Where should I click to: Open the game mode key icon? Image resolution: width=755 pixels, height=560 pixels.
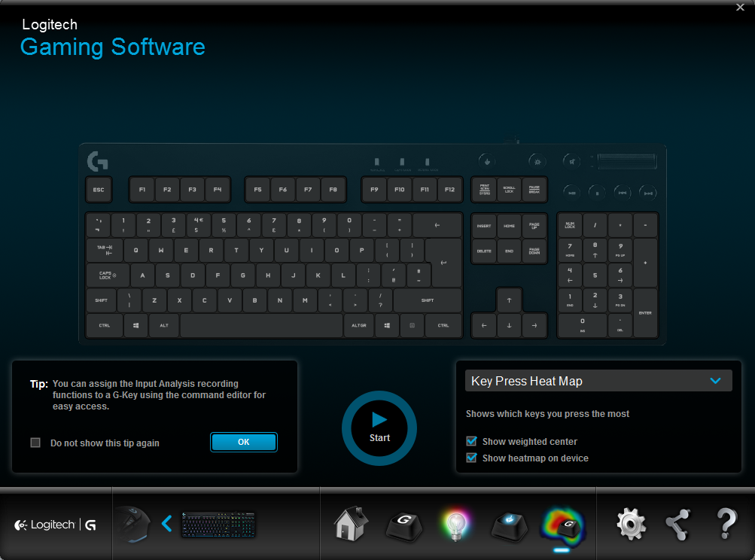[x=508, y=525]
